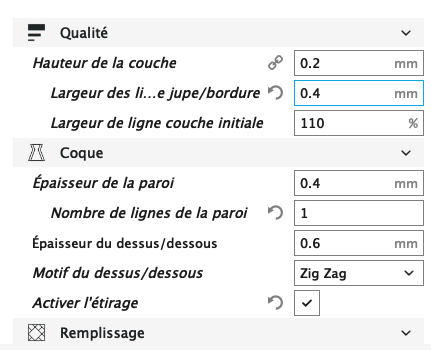
Task: Click the Qualité category icon
Action: click(36, 33)
